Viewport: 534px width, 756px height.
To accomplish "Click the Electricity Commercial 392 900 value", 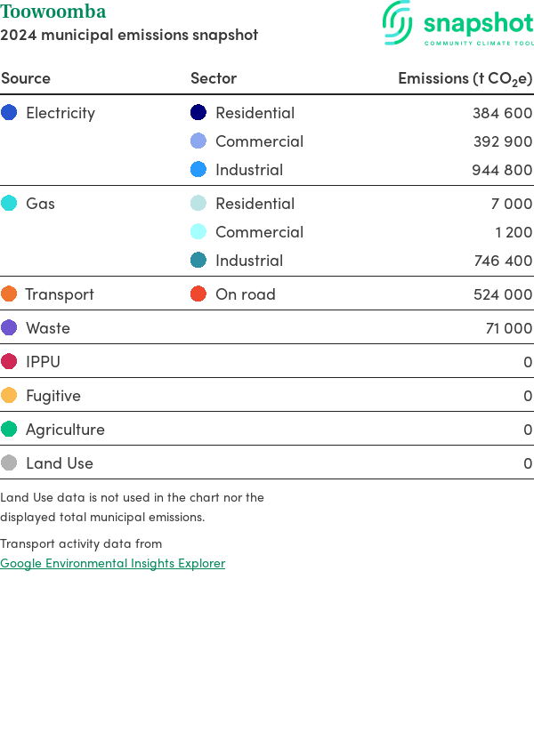I will (x=502, y=141).
